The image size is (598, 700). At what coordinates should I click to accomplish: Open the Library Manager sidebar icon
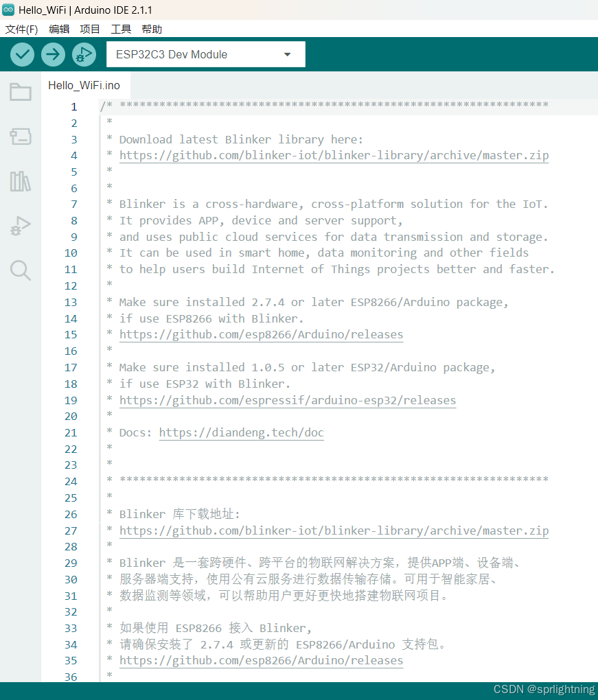point(21,181)
